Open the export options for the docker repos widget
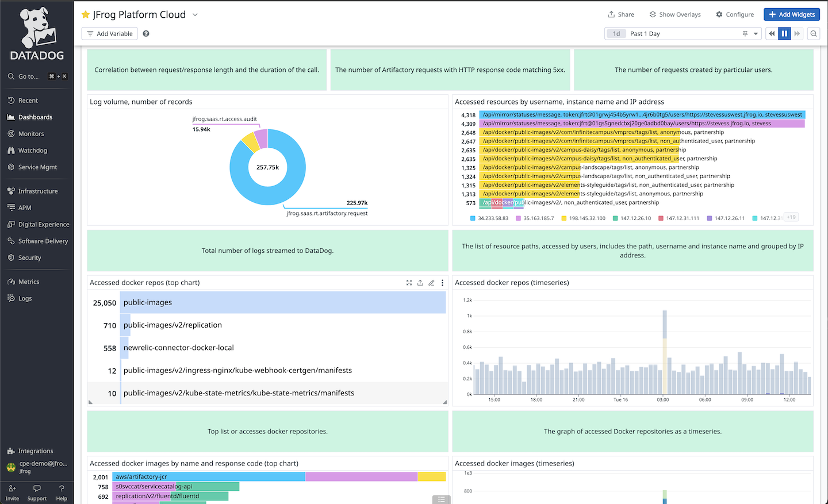Viewport: 828px width, 504px height. click(420, 283)
